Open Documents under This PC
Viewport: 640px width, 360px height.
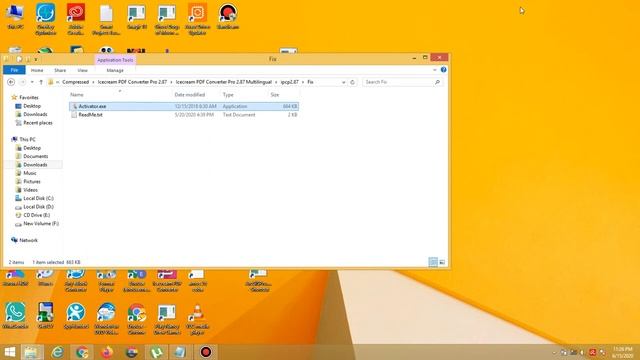point(36,156)
